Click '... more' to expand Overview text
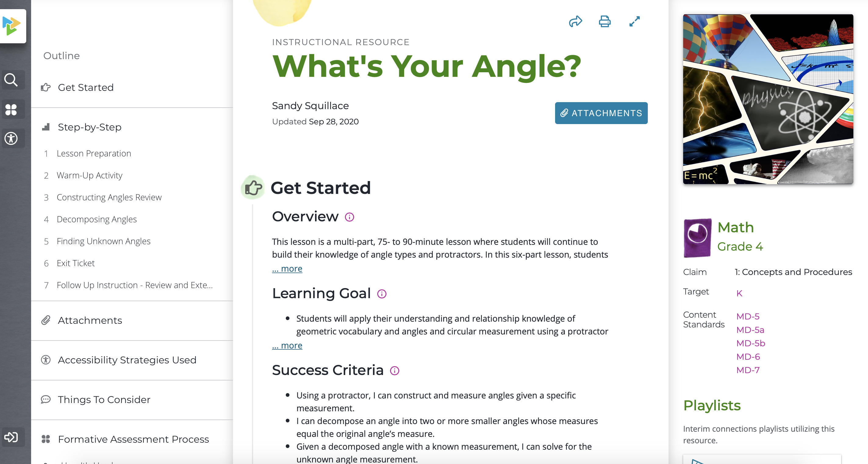The height and width of the screenshot is (464, 868). click(x=286, y=268)
